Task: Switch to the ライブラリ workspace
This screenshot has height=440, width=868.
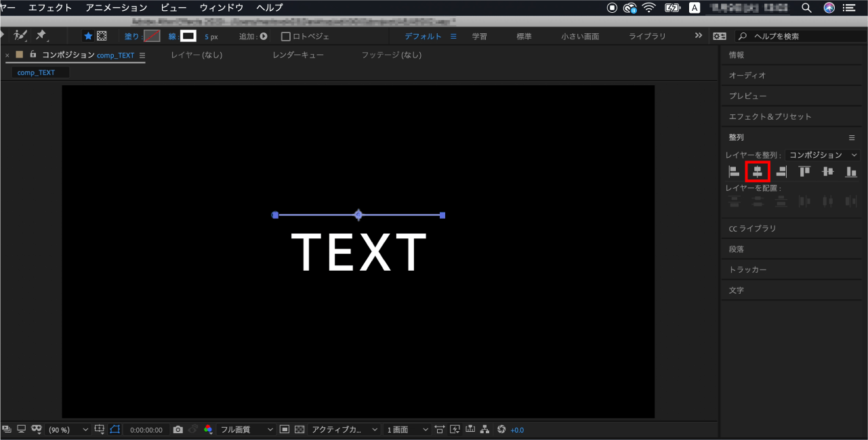Action: (x=647, y=37)
